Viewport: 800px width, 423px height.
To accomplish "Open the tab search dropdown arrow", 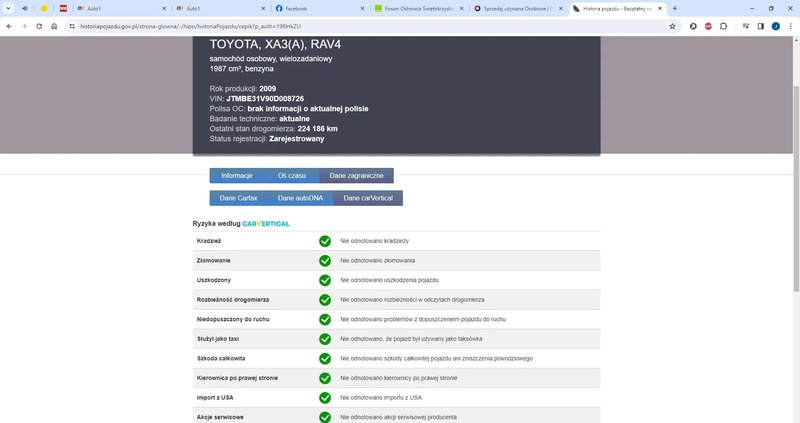I will 8,8.
